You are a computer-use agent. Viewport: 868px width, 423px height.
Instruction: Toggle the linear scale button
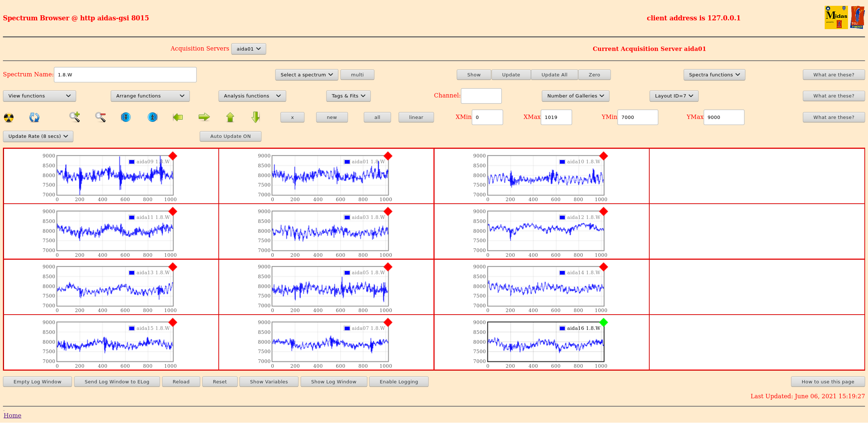[416, 117]
